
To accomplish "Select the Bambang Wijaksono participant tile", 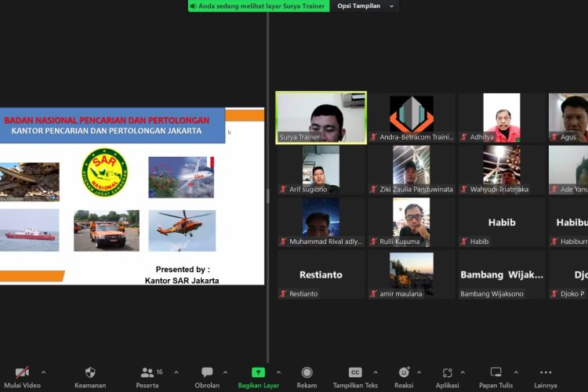I will 502,274.
